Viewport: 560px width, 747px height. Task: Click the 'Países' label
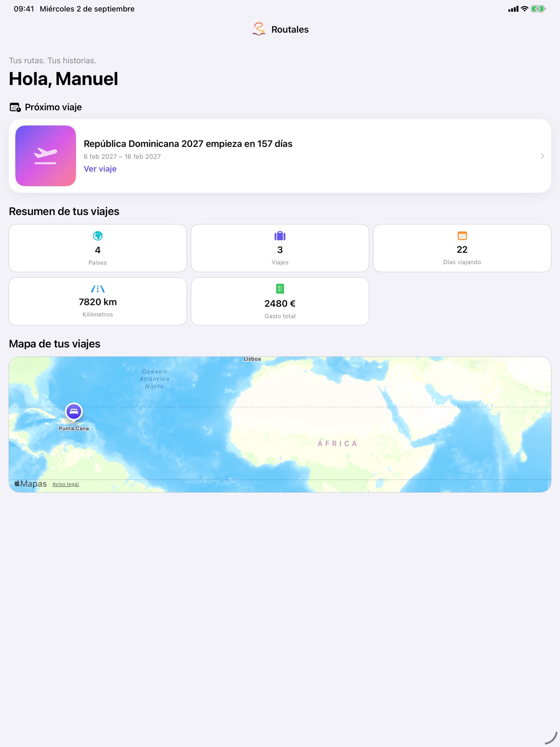[98, 263]
